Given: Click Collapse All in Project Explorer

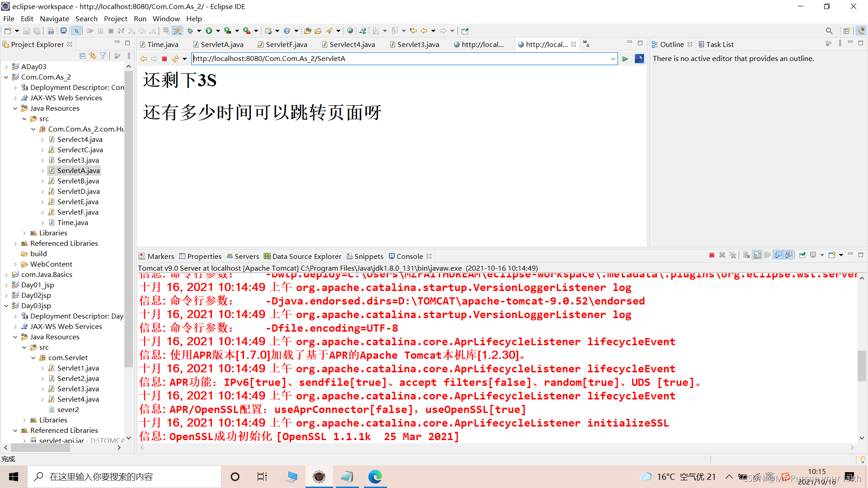Looking at the screenshot, I should coord(82,56).
